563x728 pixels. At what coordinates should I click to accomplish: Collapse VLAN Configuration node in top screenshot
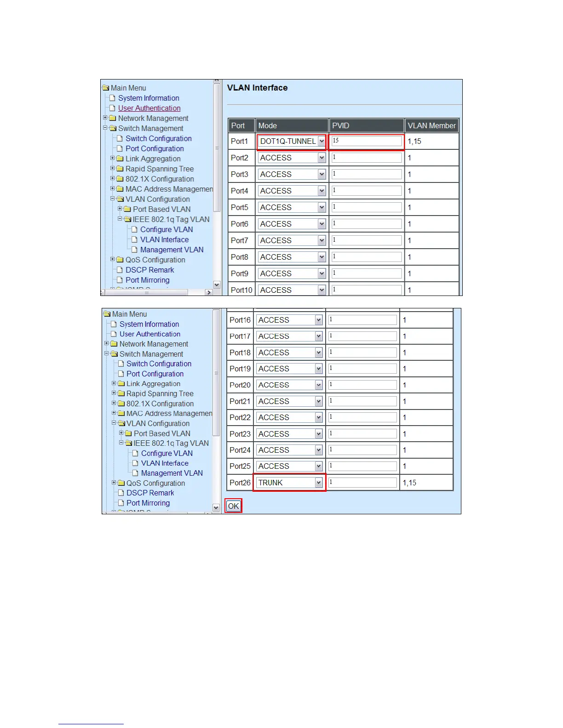pos(113,199)
